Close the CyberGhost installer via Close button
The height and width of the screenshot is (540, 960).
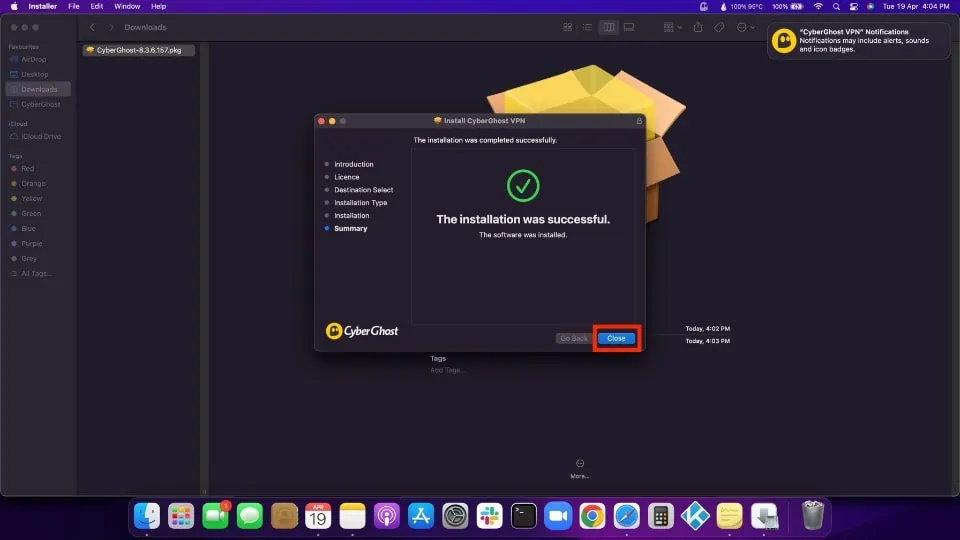[x=616, y=338]
